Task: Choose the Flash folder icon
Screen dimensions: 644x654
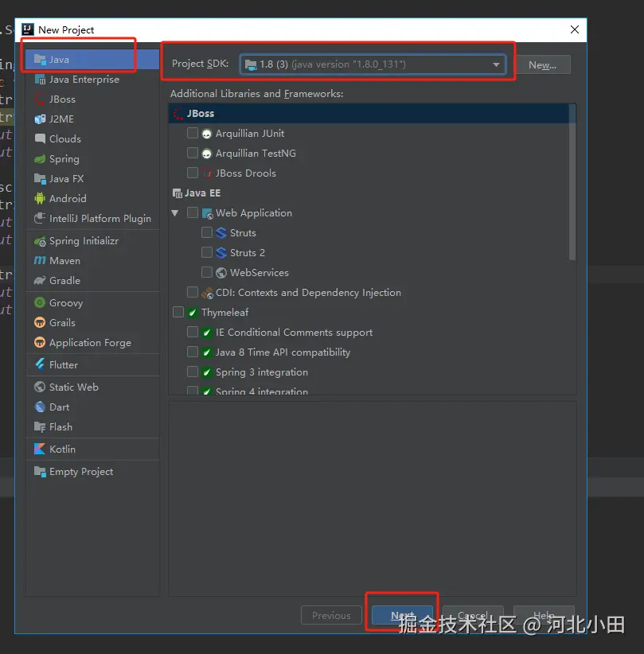Action: [x=40, y=427]
